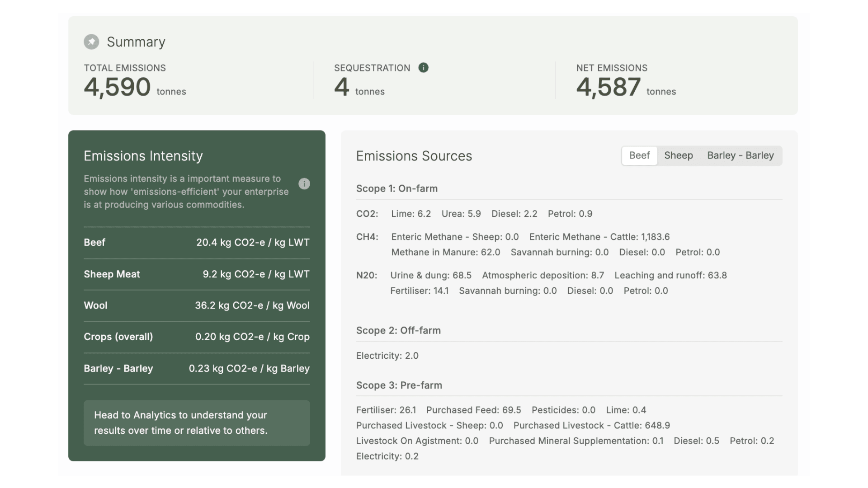Select the Sheep Meat intensity row
Viewport: 868px width, 488px height.
coord(197,274)
